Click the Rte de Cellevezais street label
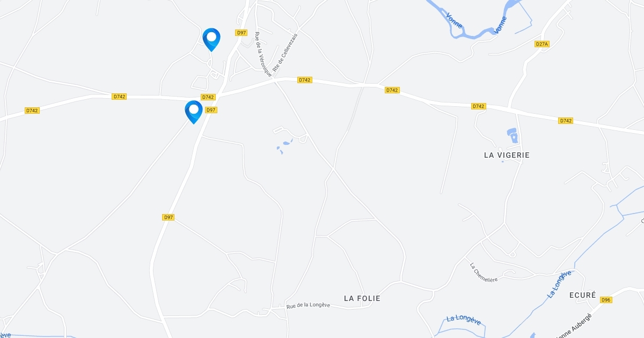 pos(284,52)
